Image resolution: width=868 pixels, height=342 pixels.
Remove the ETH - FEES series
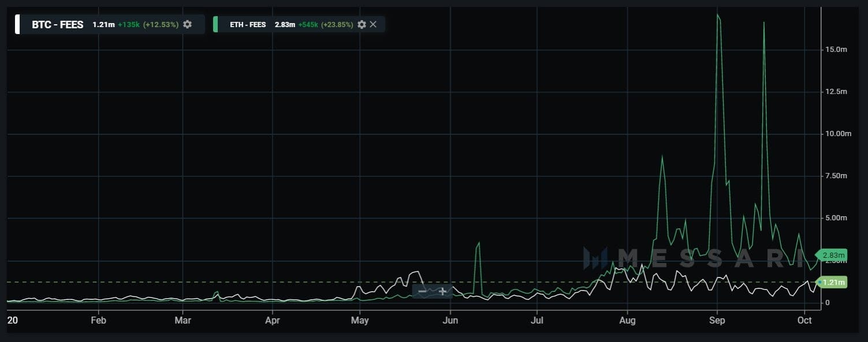373,24
